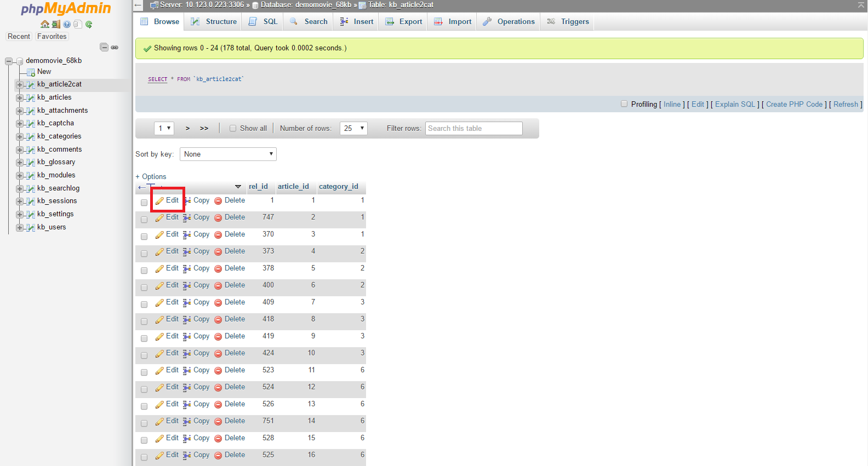Switch to the Structure tab
Viewport: 868px width, 466px height.
tap(214, 21)
